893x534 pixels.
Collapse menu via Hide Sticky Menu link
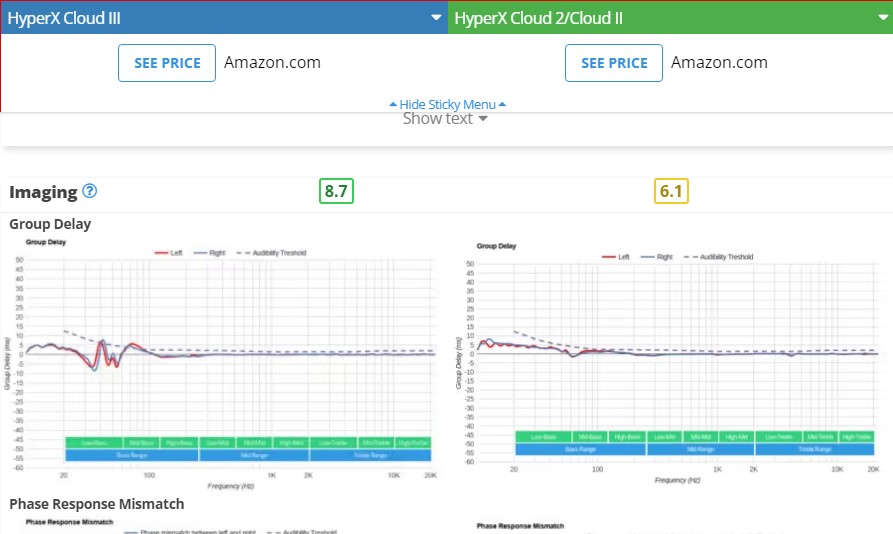pyautogui.click(x=447, y=104)
